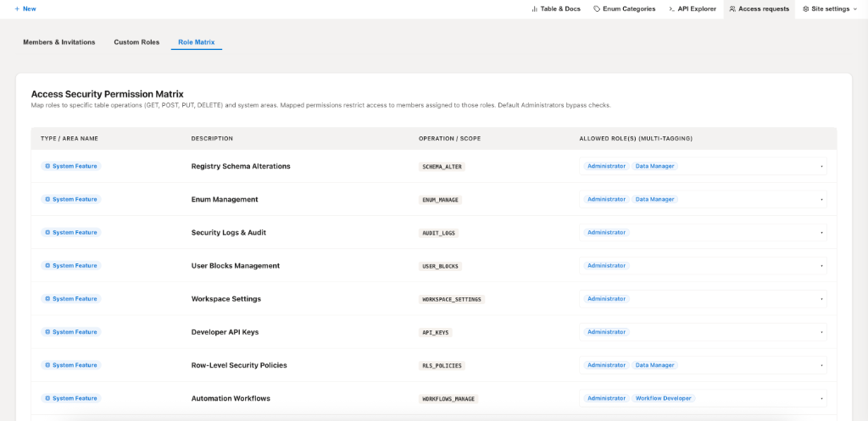This screenshot has height=421, width=868.
Task: Click the WORKSPACE_SETTINGS scope code
Action: click(x=452, y=299)
